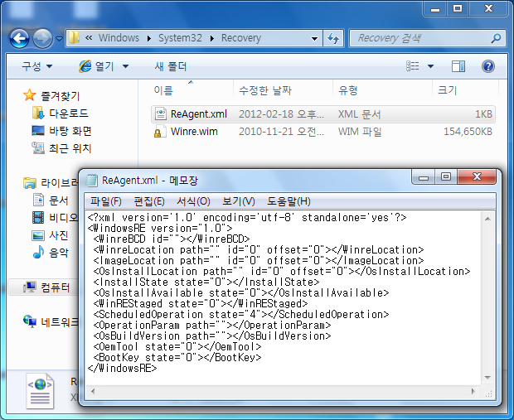Select Winre.wim file name

(194, 132)
